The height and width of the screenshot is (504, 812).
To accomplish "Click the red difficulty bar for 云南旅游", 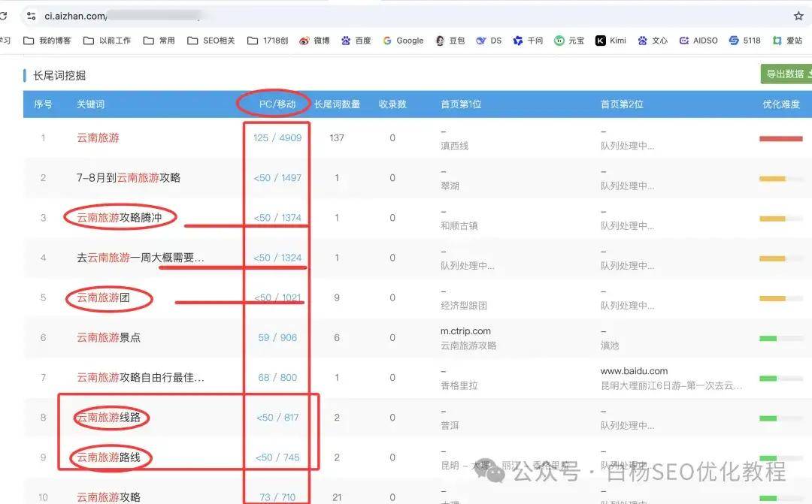I will coord(781,138).
